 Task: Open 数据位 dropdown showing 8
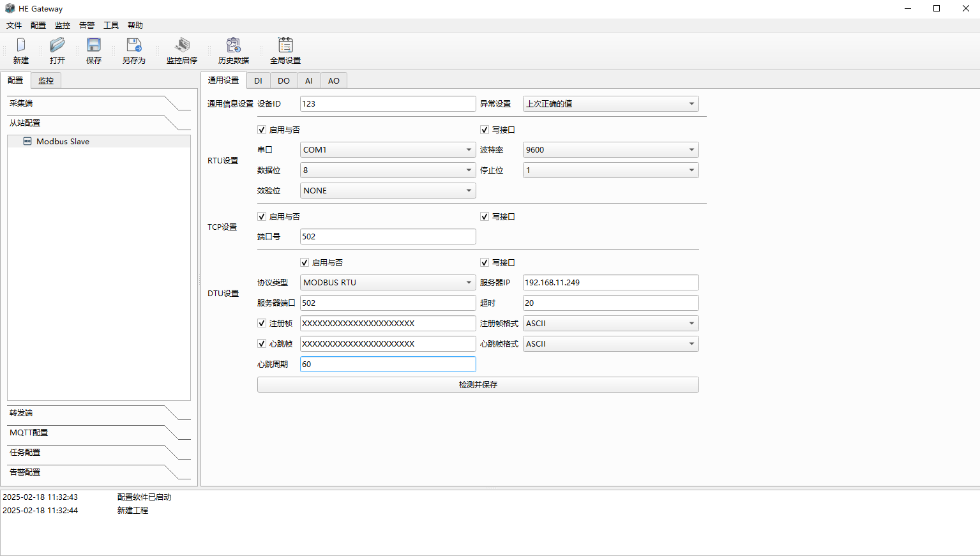point(388,170)
